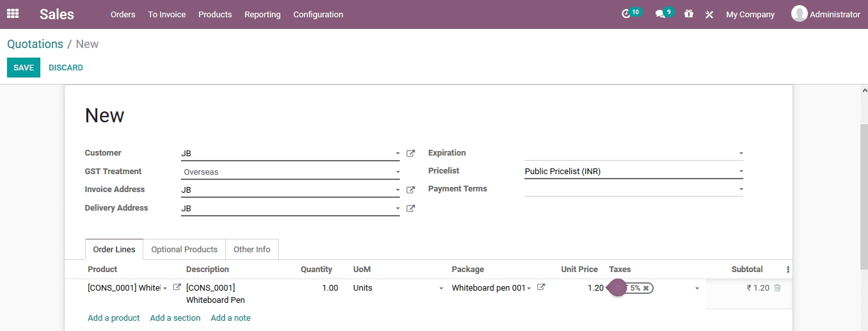This screenshot has width=868, height=331.
Task: Click the gift icon in top bar
Action: tap(688, 14)
